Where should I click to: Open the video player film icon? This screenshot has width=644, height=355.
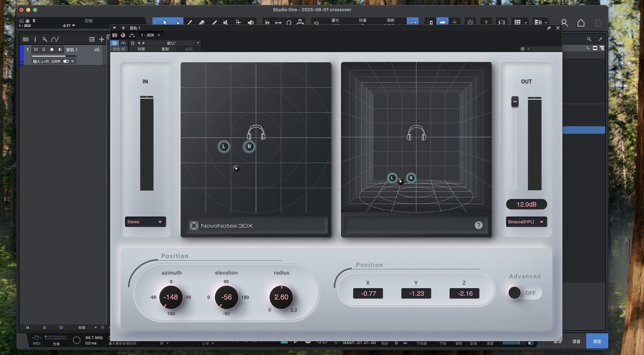(501, 22)
